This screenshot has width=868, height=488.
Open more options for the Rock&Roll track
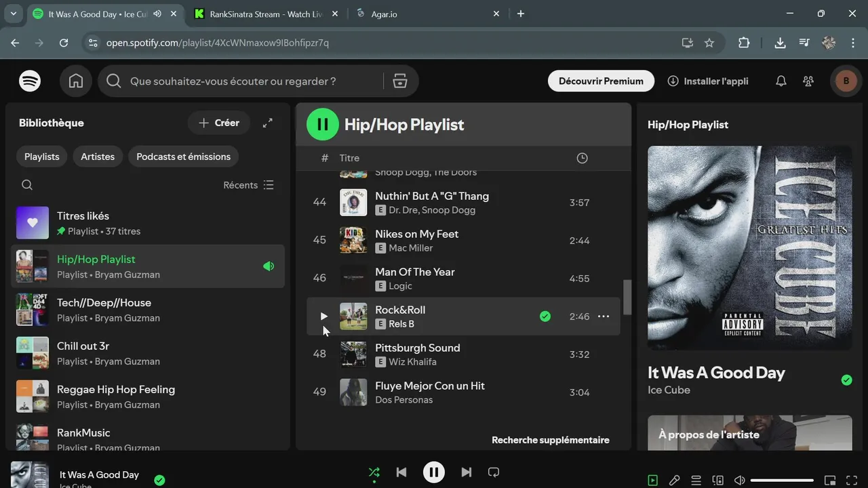(604, 317)
